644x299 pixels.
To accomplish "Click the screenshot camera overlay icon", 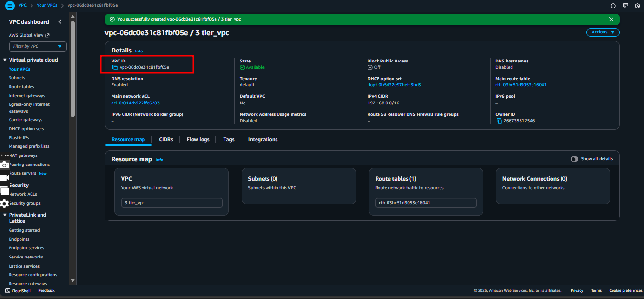I will point(4,165).
